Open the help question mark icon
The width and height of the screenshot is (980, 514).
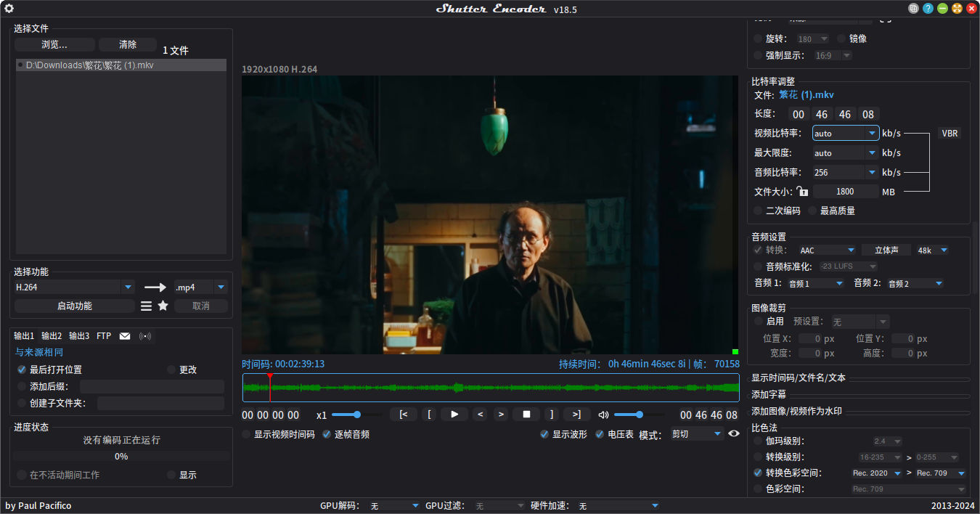tap(928, 9)
